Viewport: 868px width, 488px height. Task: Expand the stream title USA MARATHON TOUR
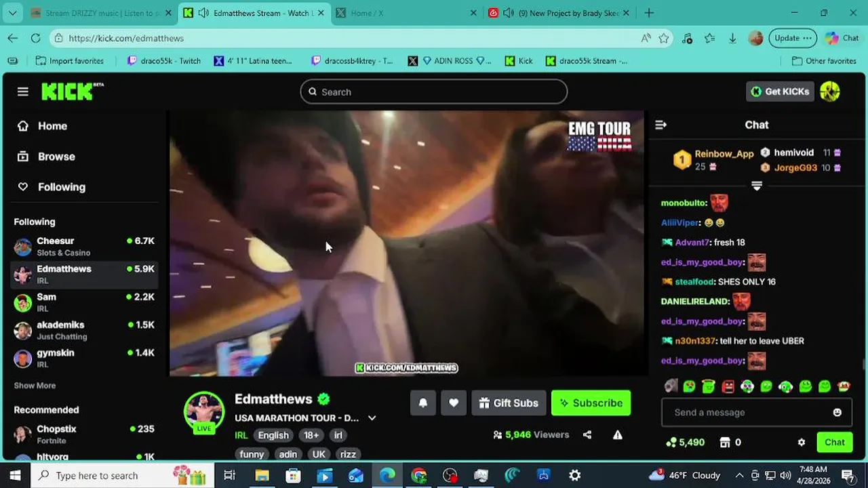pyautogui.click(x=372, y=418)
